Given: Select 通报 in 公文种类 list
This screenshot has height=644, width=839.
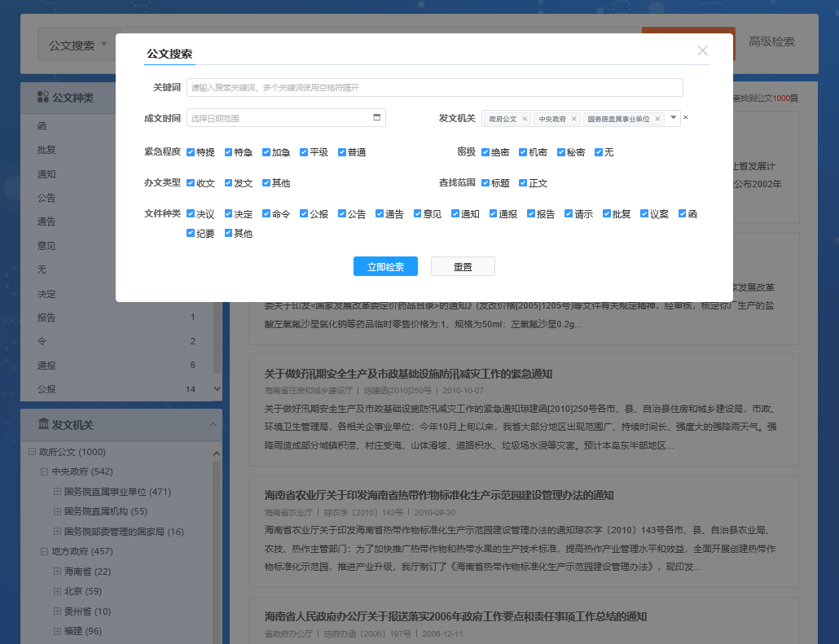Looking at the screenshot, I should 46,366.
